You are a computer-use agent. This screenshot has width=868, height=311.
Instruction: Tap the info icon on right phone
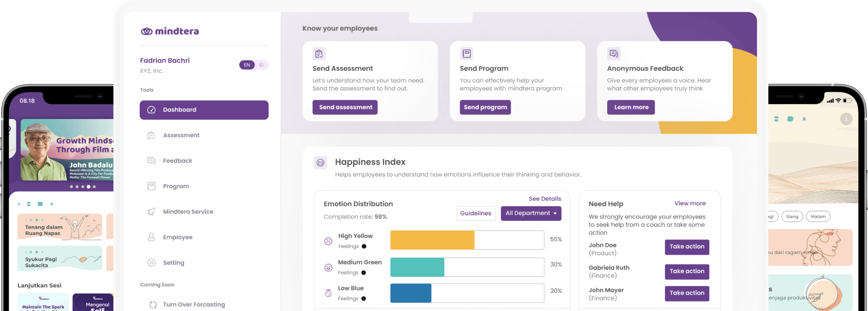846,119
